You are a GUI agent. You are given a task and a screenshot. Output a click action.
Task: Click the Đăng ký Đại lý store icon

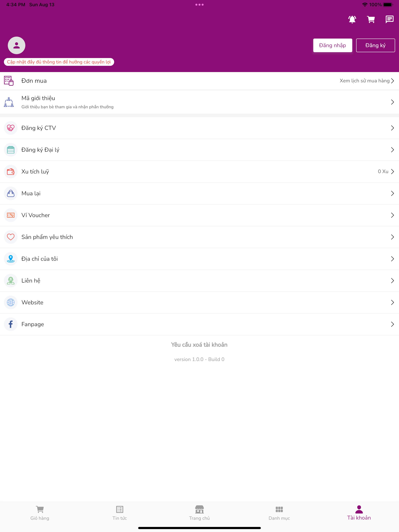11,150
